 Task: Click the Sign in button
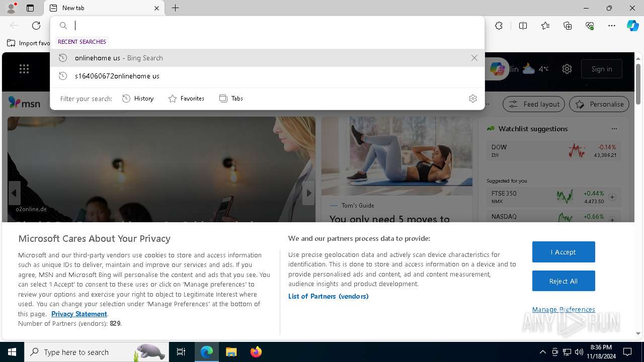(x=602, y=69)
